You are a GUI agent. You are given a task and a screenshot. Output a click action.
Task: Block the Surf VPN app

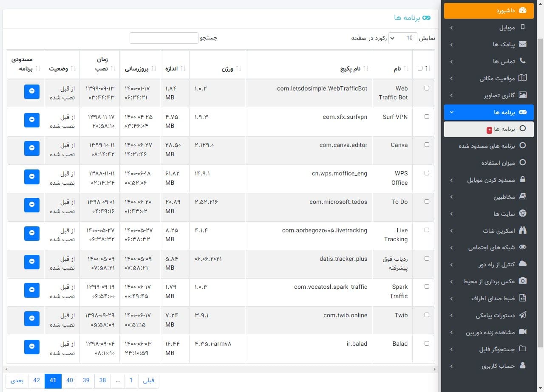click(32, 120)
